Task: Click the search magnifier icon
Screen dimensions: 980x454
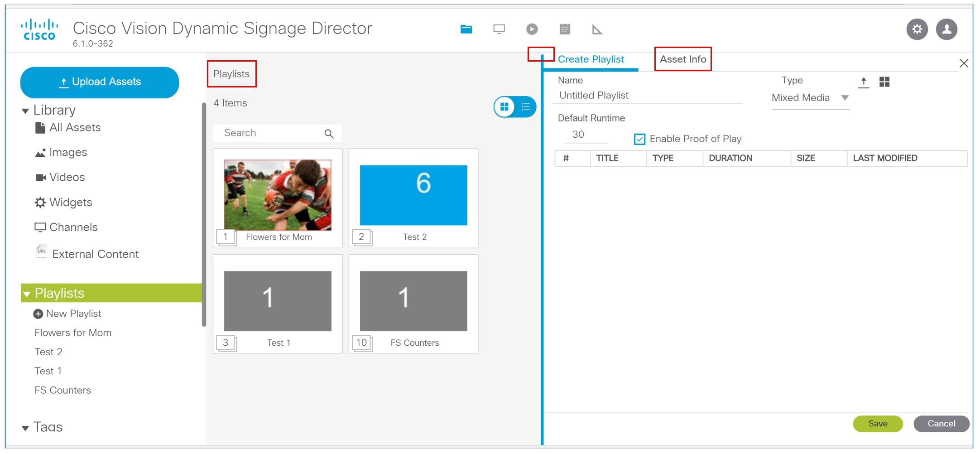Action: click(x=329, y=134)
